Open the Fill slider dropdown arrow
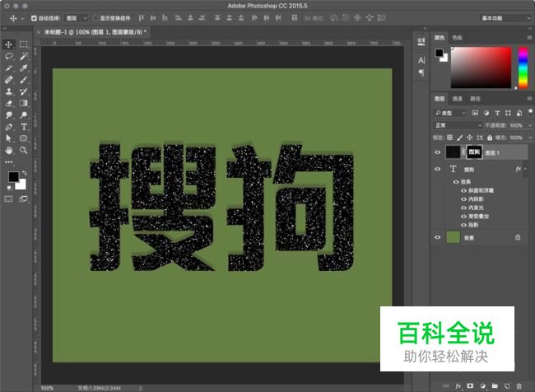The image size is (535, 392). coord(530,138)
